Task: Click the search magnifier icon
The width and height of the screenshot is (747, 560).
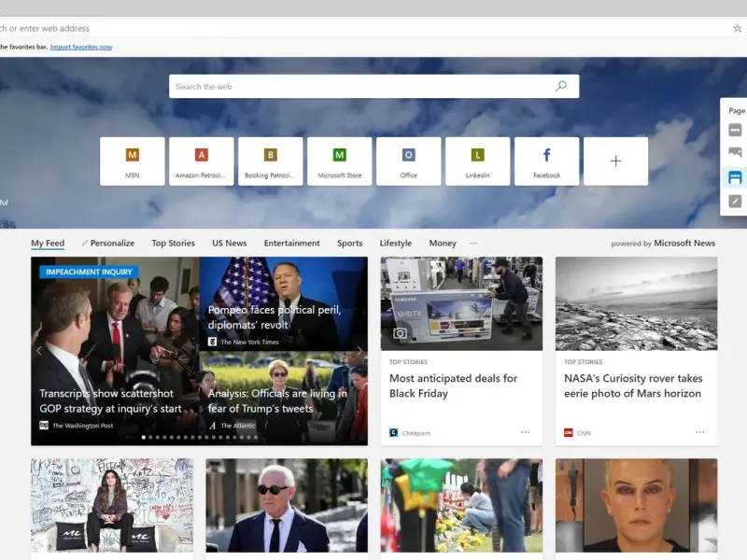Action: (x=561, y=86)
